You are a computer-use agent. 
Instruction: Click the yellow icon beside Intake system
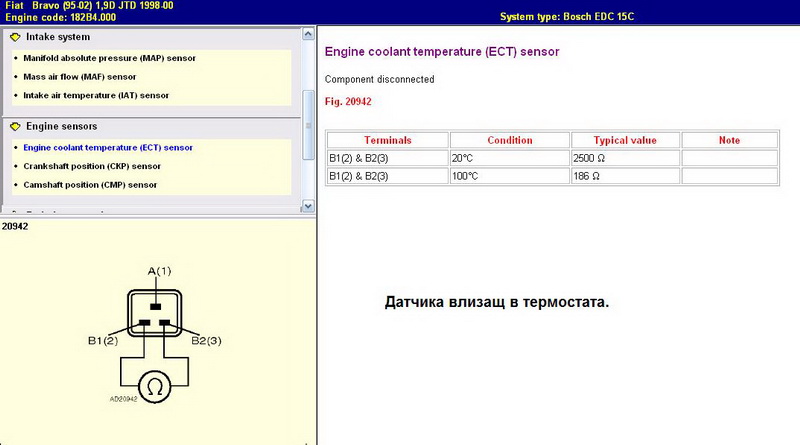click(14, 37)
